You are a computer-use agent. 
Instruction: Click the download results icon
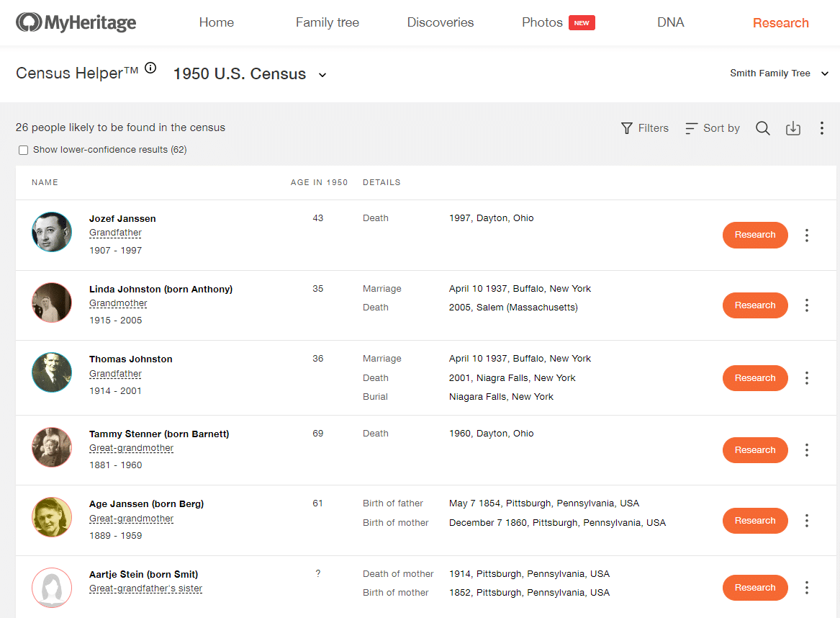pos(793,128)
